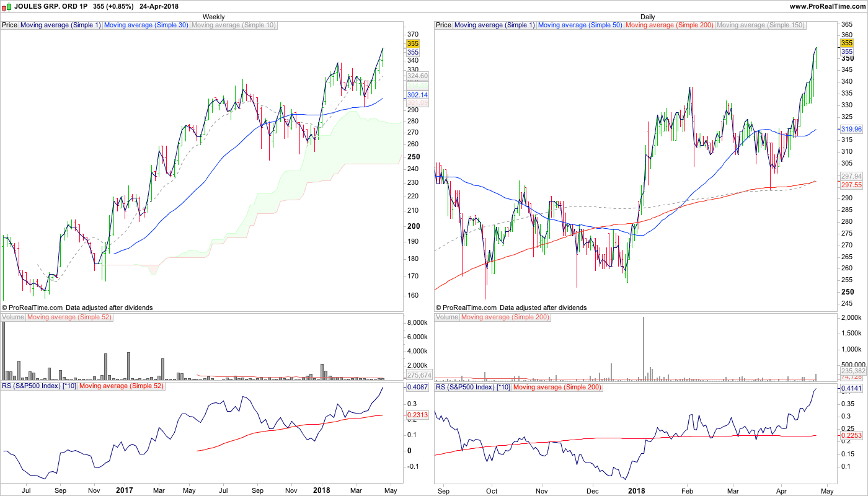This screenshot has height=496, width=868.
Task: Click the red 0.2313 RS average value
Action: click(x=417, y=415)
